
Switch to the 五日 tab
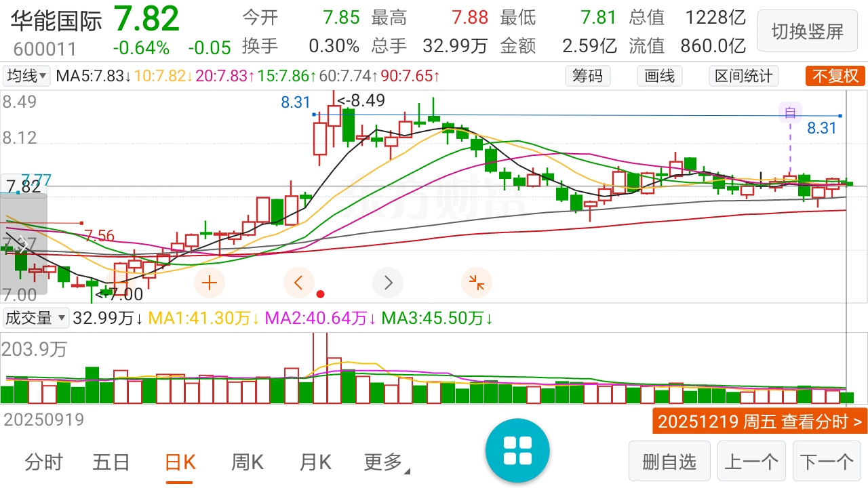[111, 463]
